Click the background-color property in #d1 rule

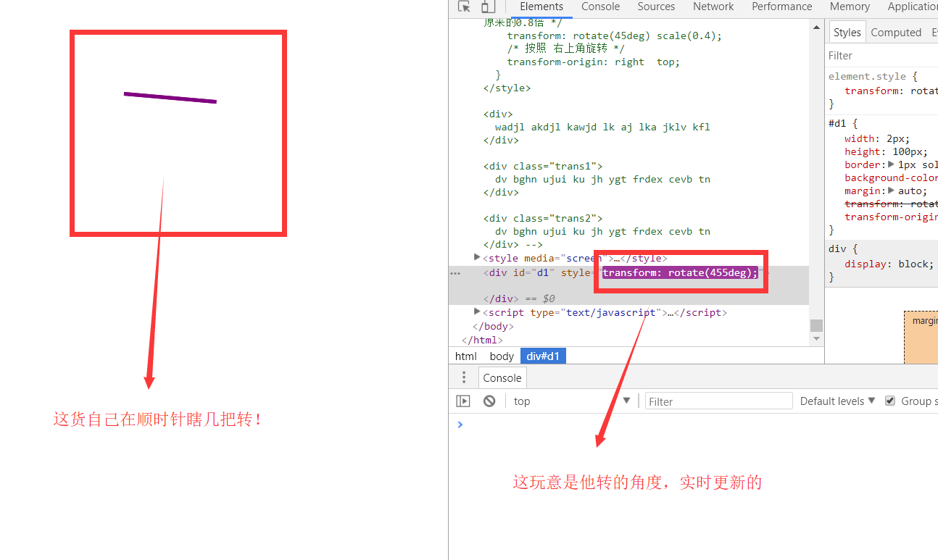[891, 177]
